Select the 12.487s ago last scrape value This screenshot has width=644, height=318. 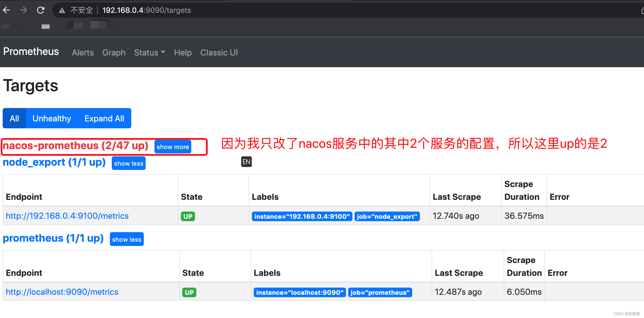(458, 292)
